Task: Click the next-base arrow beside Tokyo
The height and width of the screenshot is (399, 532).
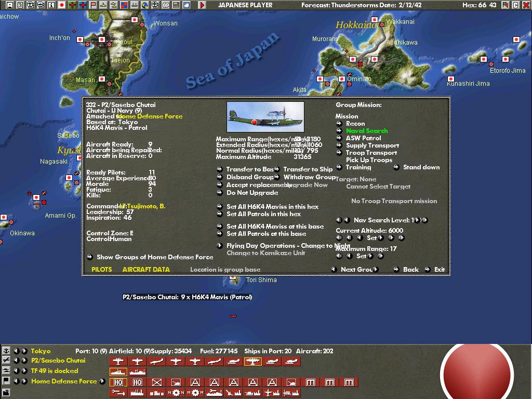Action: [24, 351]
